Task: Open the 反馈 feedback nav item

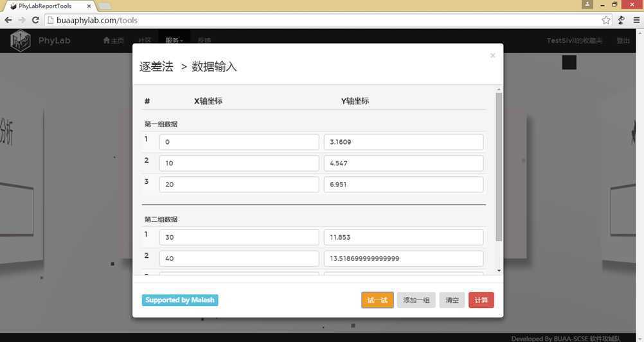Action: (x=204, y=40)
